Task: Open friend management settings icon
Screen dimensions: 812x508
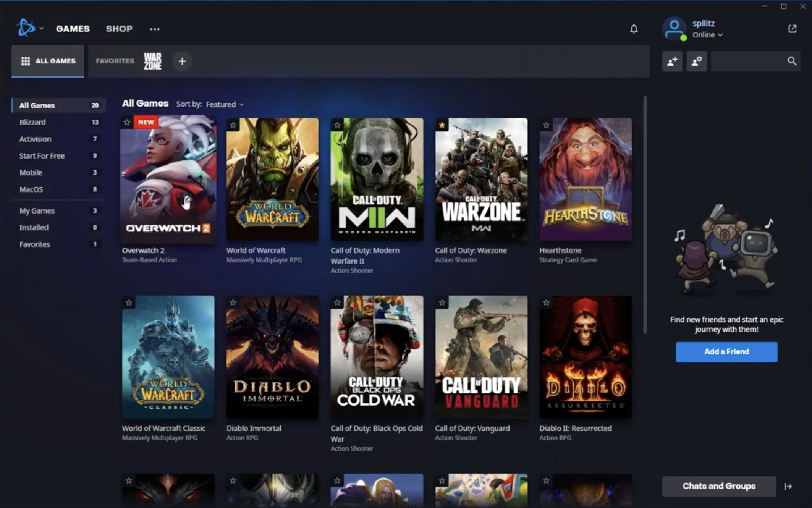Action: pyautogui.click(x=697, y=61)
